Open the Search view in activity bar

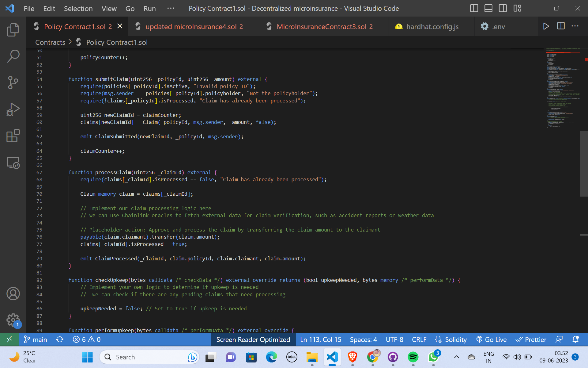pyautogui.click(x=13, y=56)
